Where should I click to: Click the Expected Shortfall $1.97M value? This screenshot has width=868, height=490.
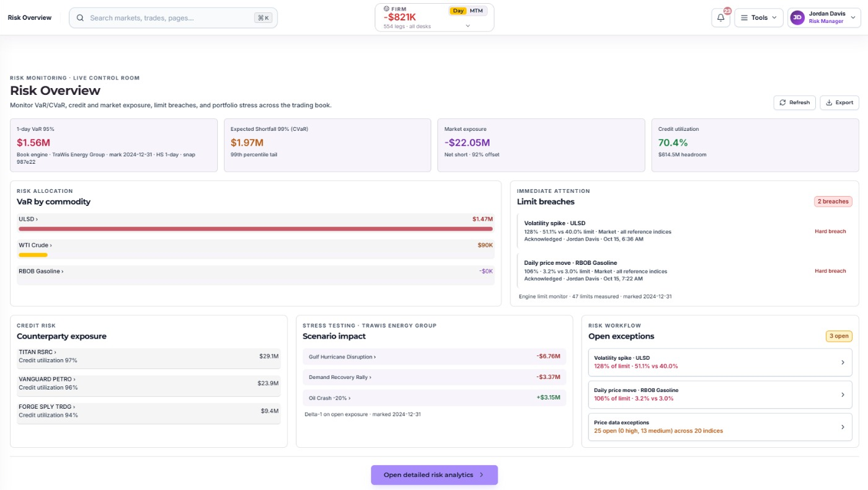[x=247, y=143]
